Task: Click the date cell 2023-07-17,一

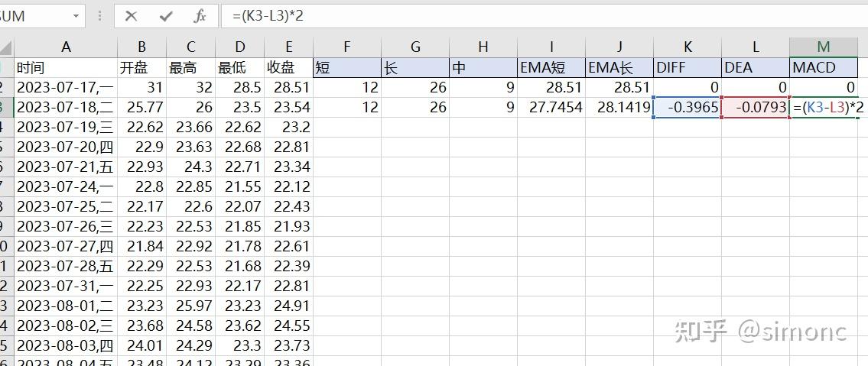Action: click(x=66, y=88)
